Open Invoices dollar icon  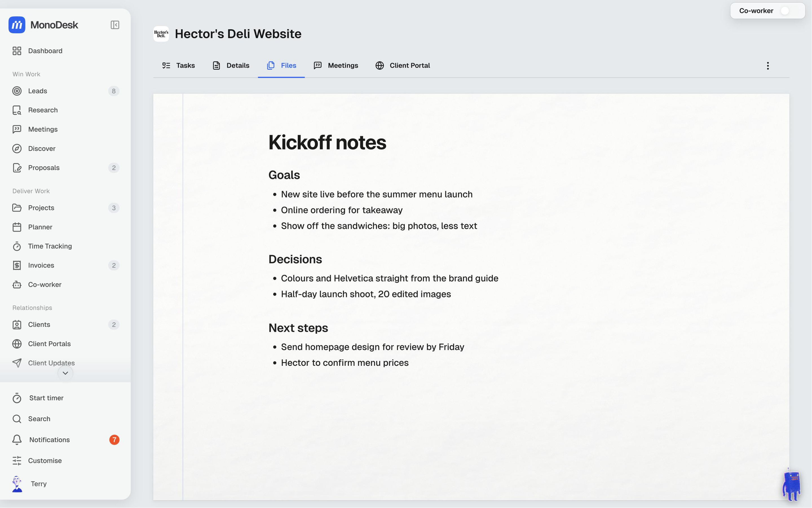click(17, 265)
